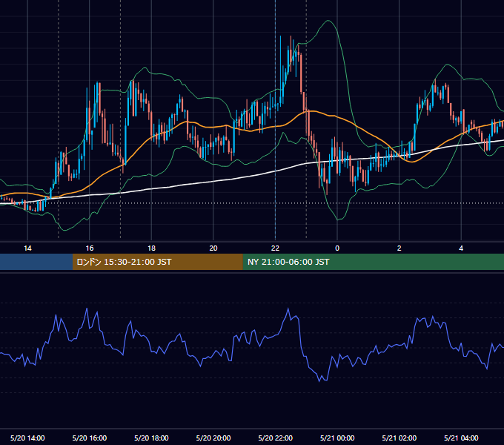Click the 5/21 04:00 oscillator axis label
Image resolution: width=504 pixels, height=445 pixels.
point(461,438)
